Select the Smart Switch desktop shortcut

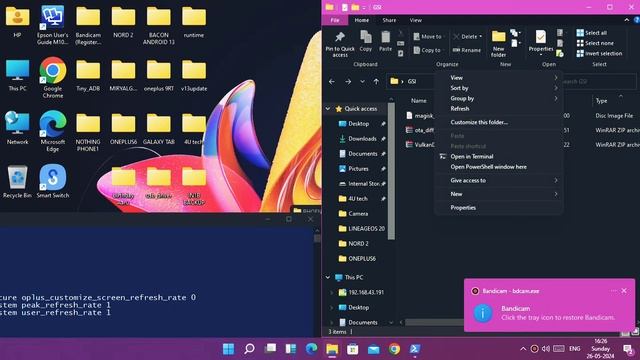[x=53, y=182]
